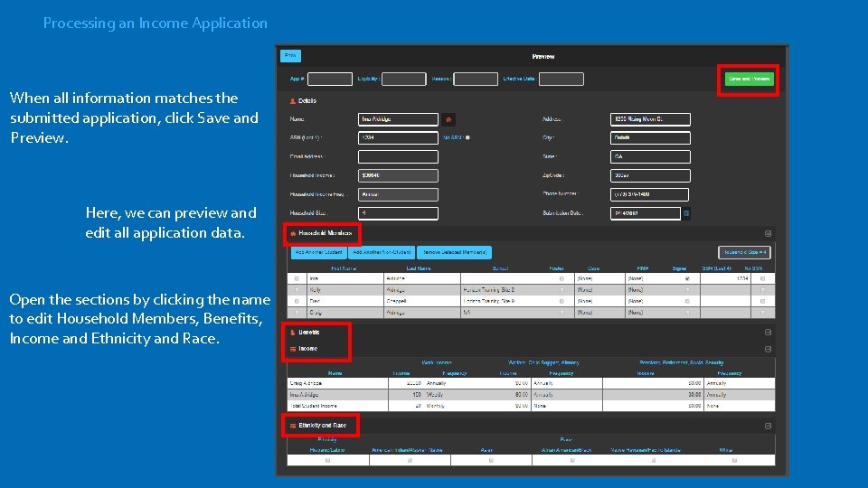The width and height of the screenshot is (868, 488).
Task: Open the Household Members section header
Action: tap(325, 233)
